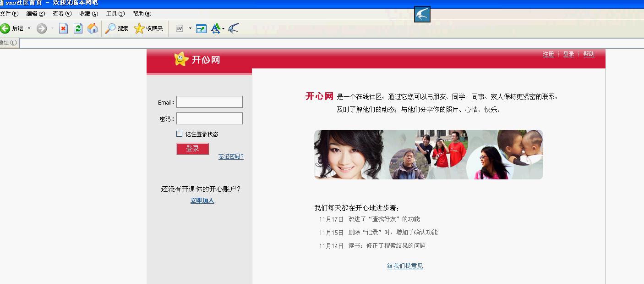Open the 忘记密码? link
This screenshot has width=644, height=284.
231,156
